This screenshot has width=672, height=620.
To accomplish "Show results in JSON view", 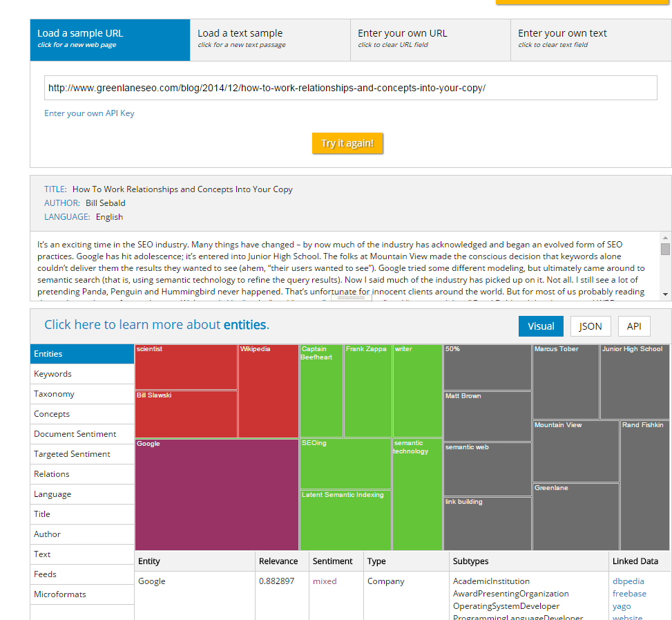I will (590, 326).
